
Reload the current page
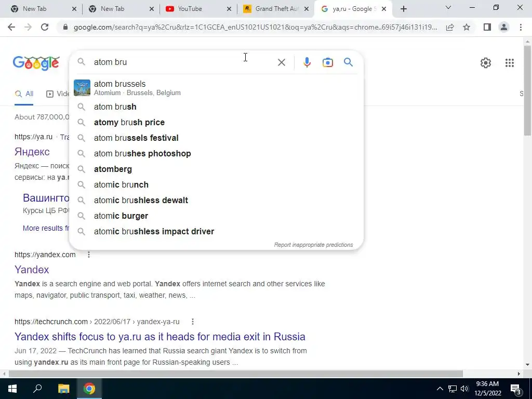(45, 27)
